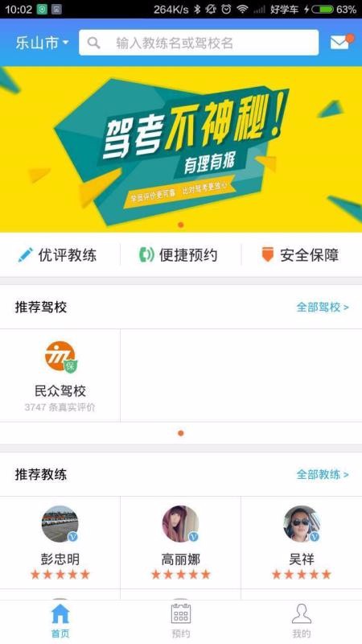Expand the 乐山市 city dropdown
This screenshot has width=362, height=644.
point(42,43)
